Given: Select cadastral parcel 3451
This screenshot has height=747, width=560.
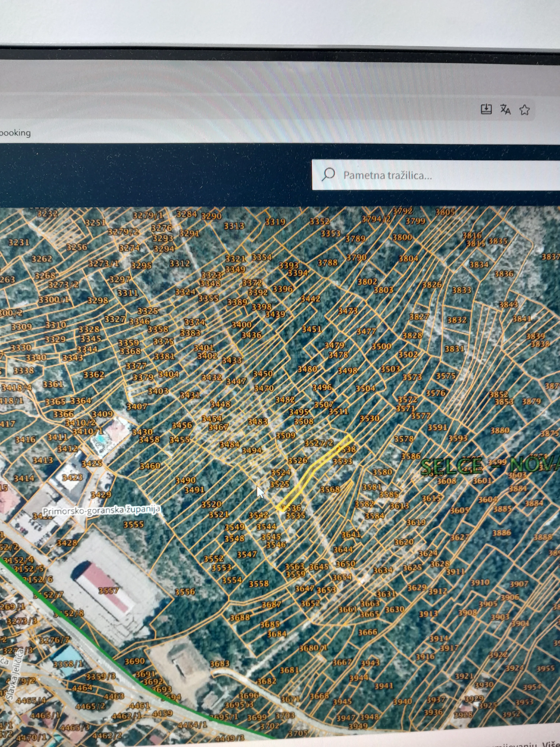Looking at the screenshot, I should [x=311, y=329].
